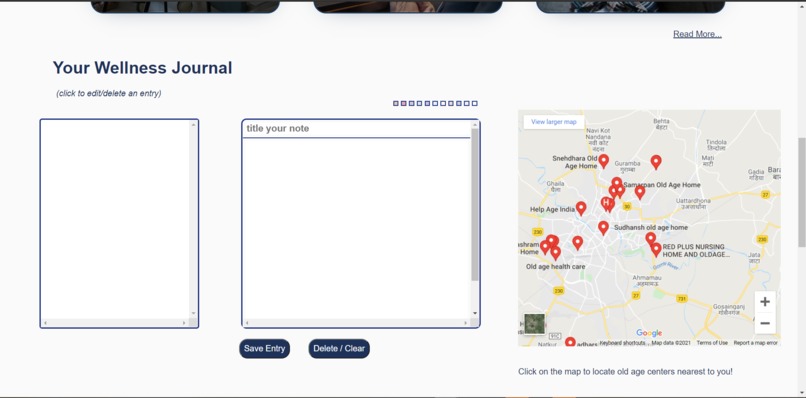The image size is (806, 398).
Task: Click entries list scroll up arrow
Action: coord(194,124)
